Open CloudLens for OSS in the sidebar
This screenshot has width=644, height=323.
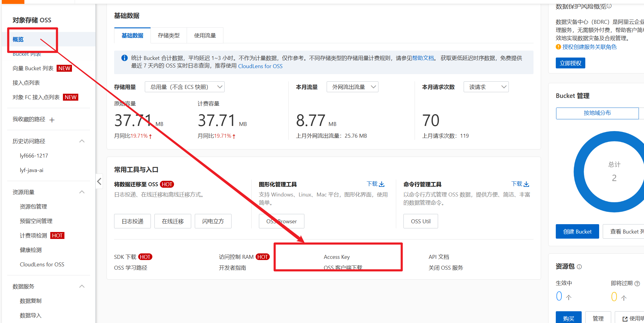(42, 265)
